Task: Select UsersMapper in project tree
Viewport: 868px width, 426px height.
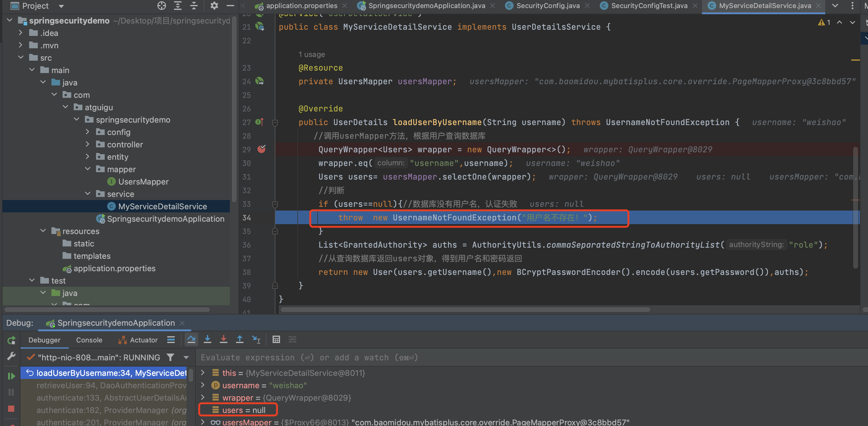Action: coord(143,181)
